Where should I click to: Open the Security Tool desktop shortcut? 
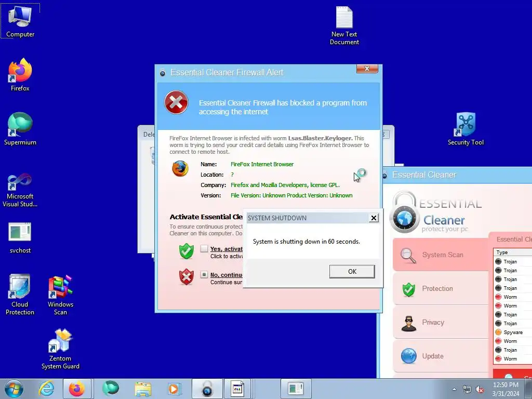(x=465, y=129)
